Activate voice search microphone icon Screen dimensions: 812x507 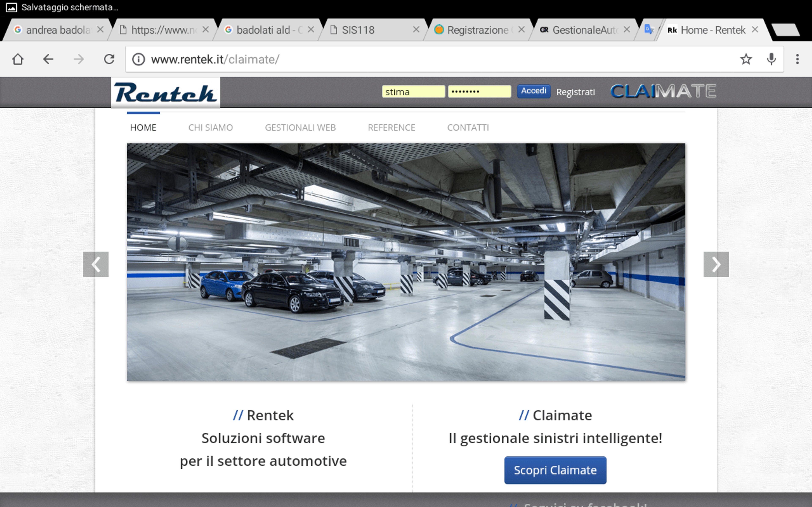771,59
